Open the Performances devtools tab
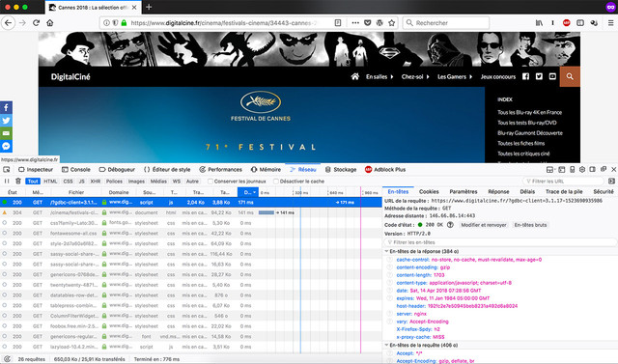This screenshot has width=618, height=364. (221, 169)
